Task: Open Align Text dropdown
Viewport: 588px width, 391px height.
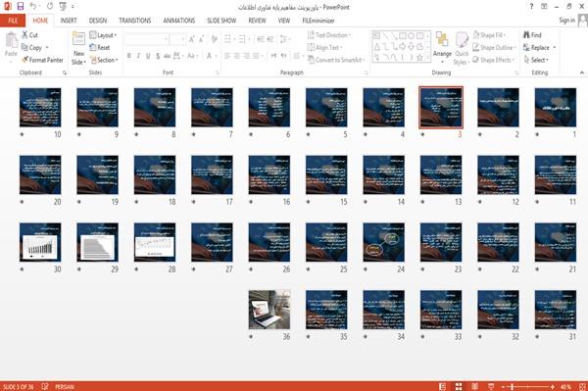Action: 324,47
